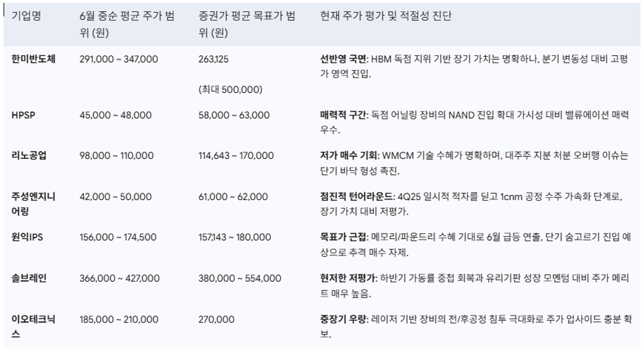Screen dimensions: 644x349
Task: Click the 270,000 target price cell
Action: point(217,319)
